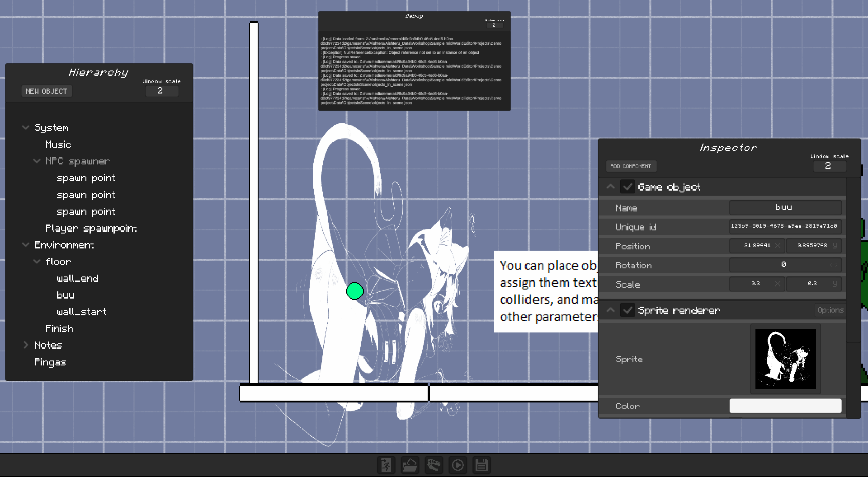Click the Name field containing buu

(x=785, y=208)
